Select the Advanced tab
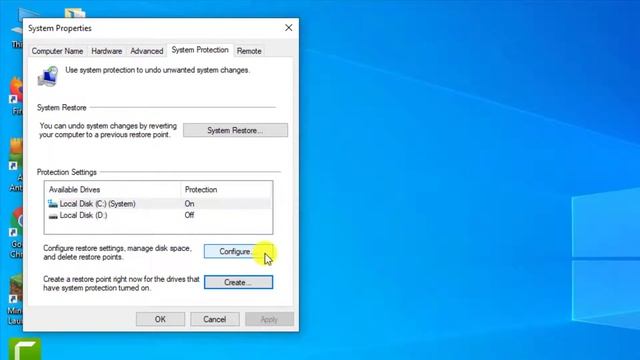This screenshot has height=360, width=640. click(147, 51)
